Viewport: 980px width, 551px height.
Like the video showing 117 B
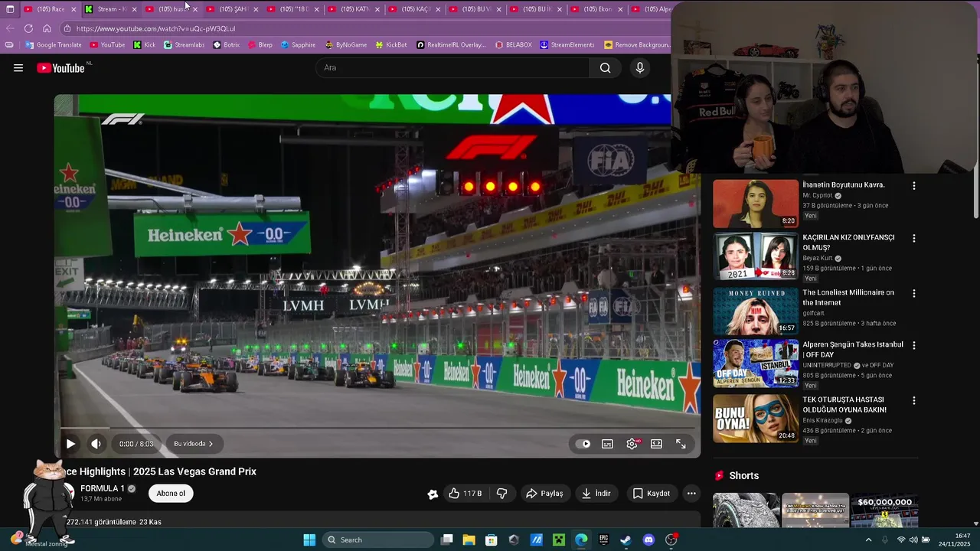coord(465,494)
